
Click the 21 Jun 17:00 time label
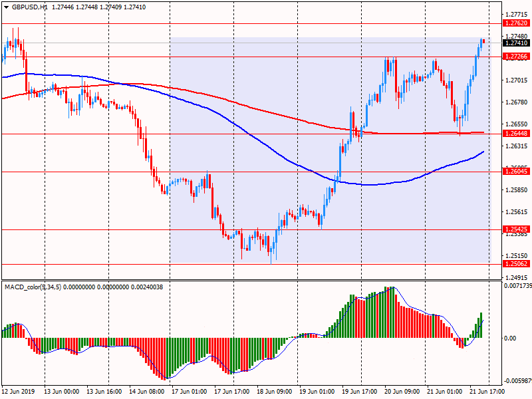point(487,391)
